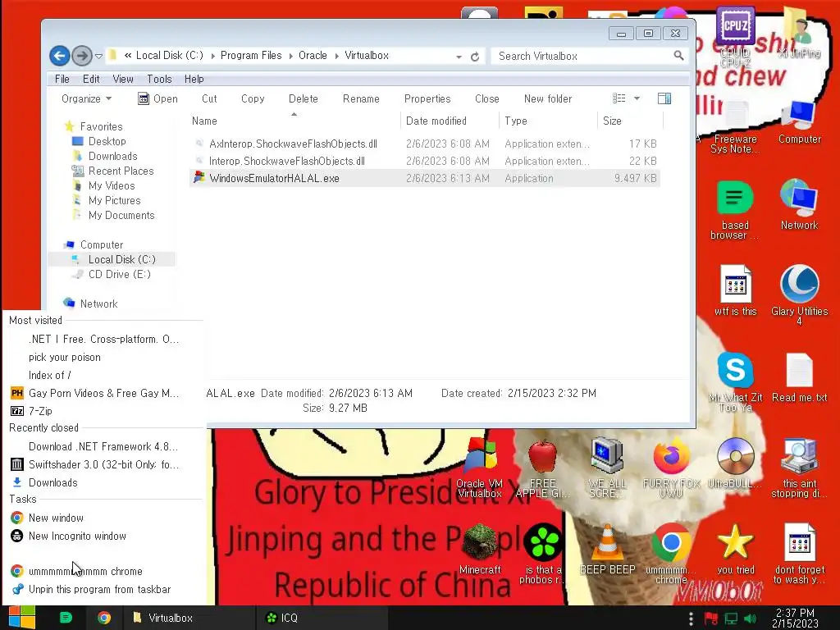This screenshot has width=840, height=630.
Task: Select WindowsEmulatorHALAL.exe file
Action: tap(424, 178)
